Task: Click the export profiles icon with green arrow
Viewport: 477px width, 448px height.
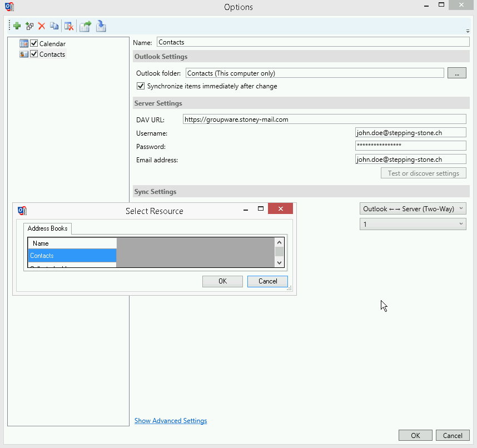Action: click(85, 26)
